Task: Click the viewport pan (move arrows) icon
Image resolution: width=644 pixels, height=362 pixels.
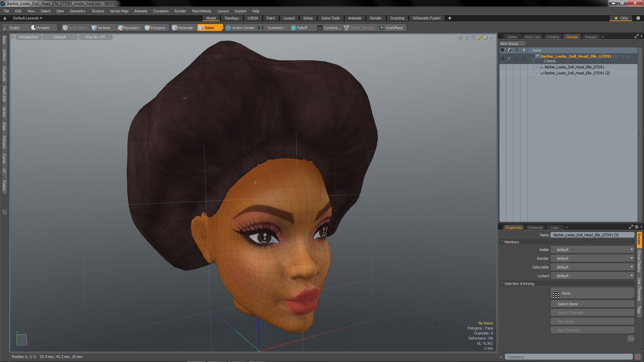Action: (x=460, y=37)
